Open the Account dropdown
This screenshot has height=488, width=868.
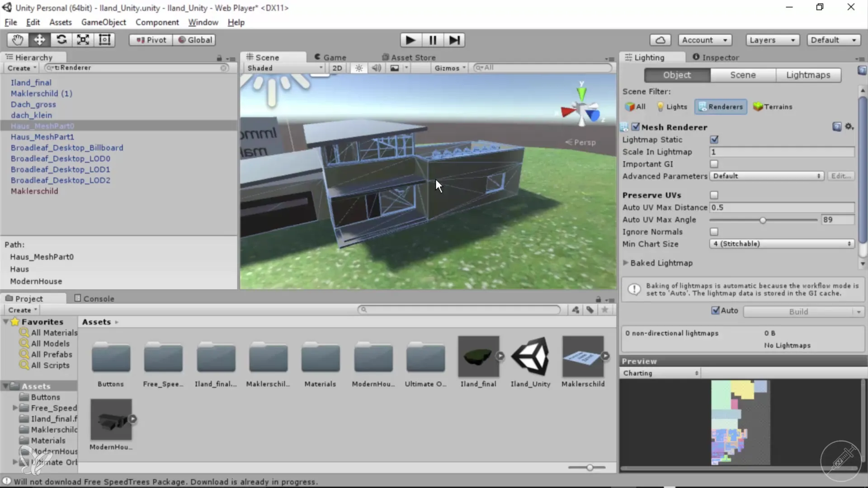tap(705, 40)
